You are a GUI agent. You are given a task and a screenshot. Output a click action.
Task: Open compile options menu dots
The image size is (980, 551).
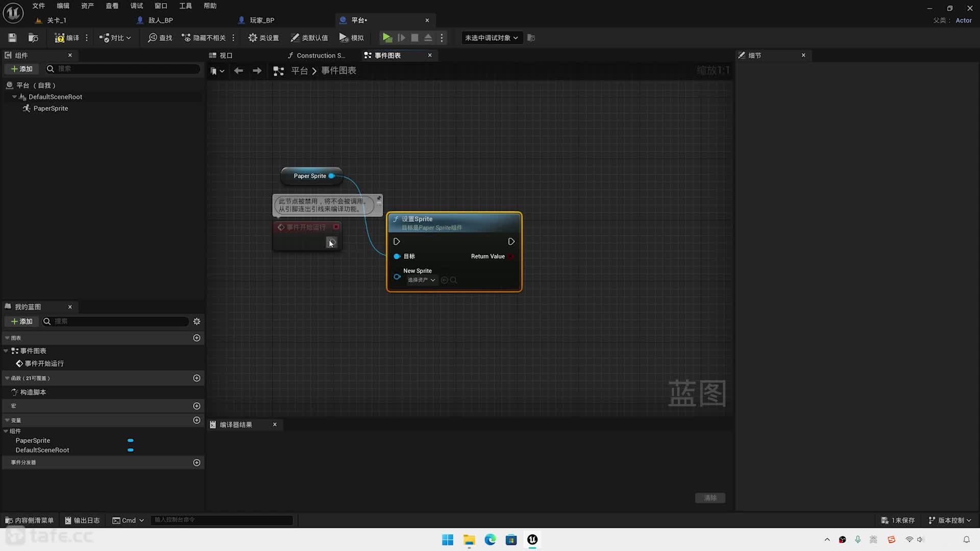[87, 38]
